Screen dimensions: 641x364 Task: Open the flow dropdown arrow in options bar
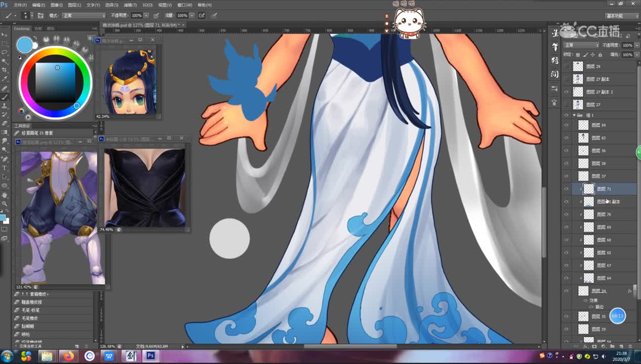[192, 16]
